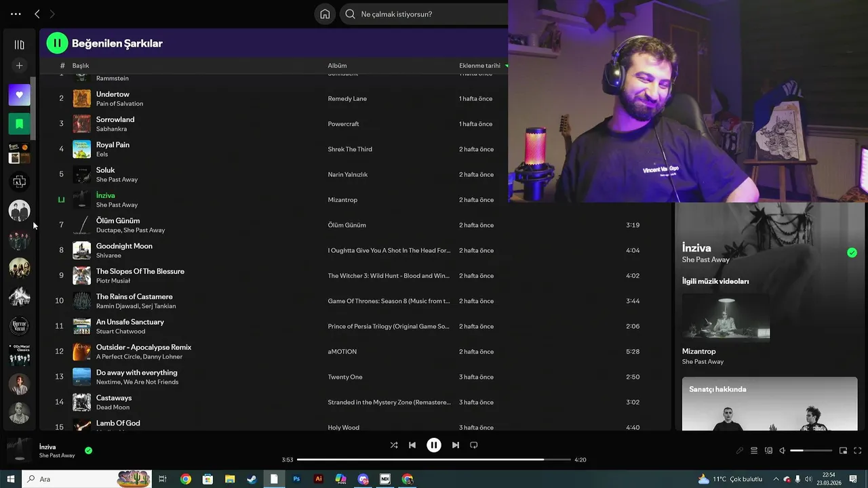
Task: Open the Windows notification center icon
Action: click(x=853, y=479)
